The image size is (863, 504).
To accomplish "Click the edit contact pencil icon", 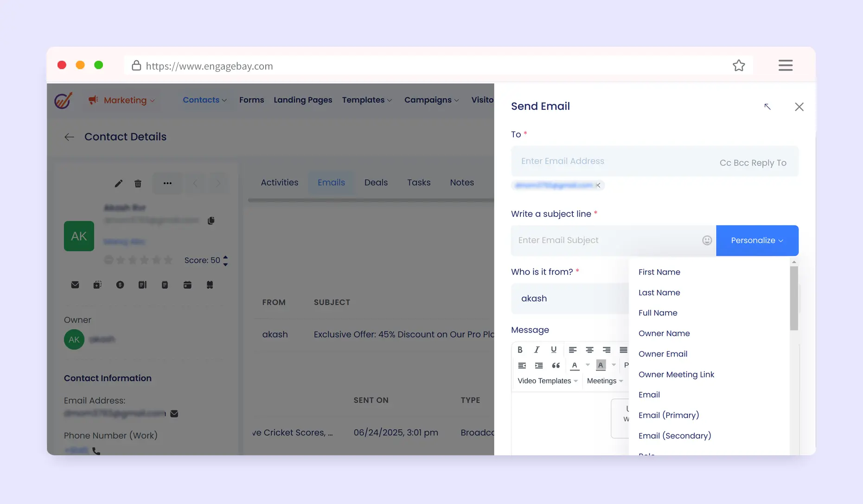I will coord(119,184).
